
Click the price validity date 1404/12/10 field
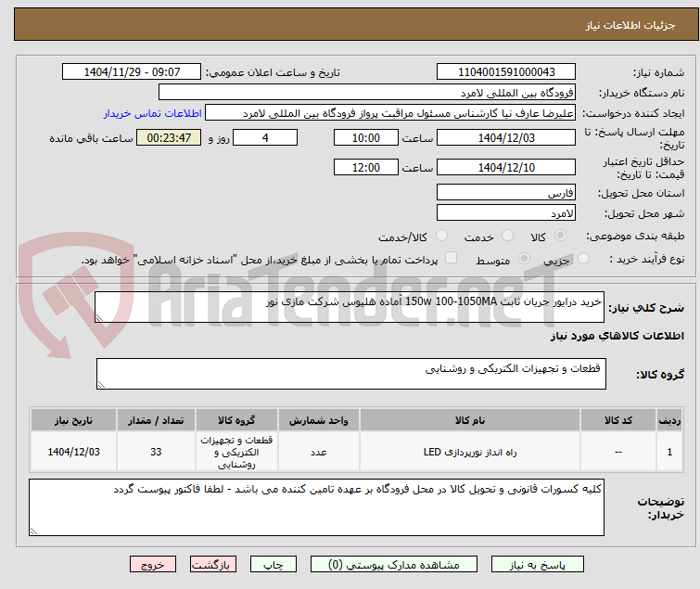506,167
